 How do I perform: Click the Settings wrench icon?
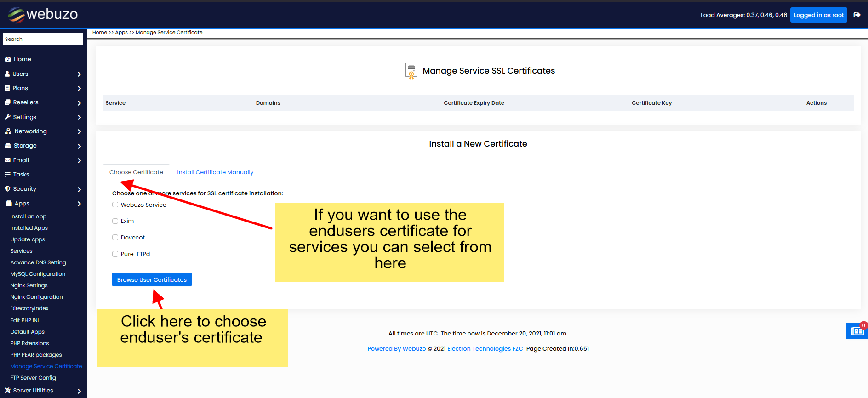[7, 117]
